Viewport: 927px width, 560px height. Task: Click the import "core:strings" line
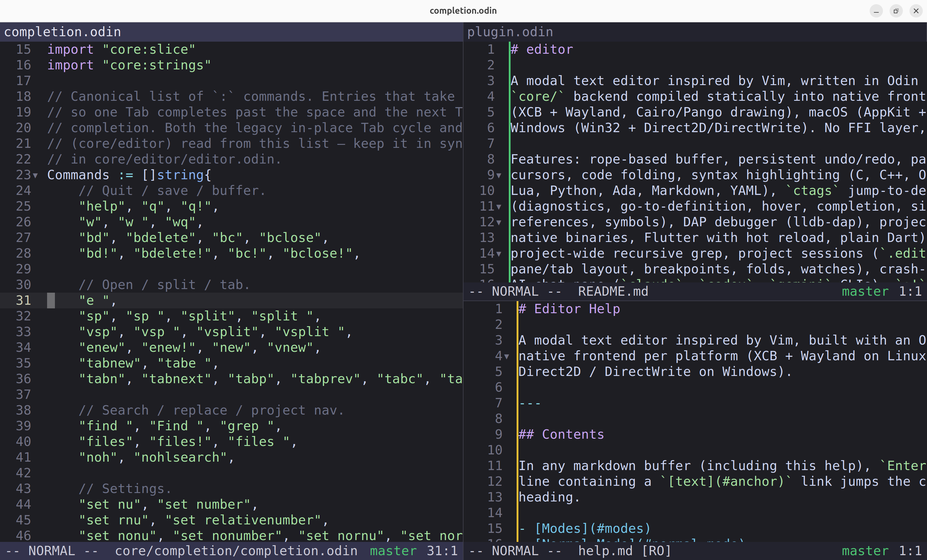coord(129,65)
